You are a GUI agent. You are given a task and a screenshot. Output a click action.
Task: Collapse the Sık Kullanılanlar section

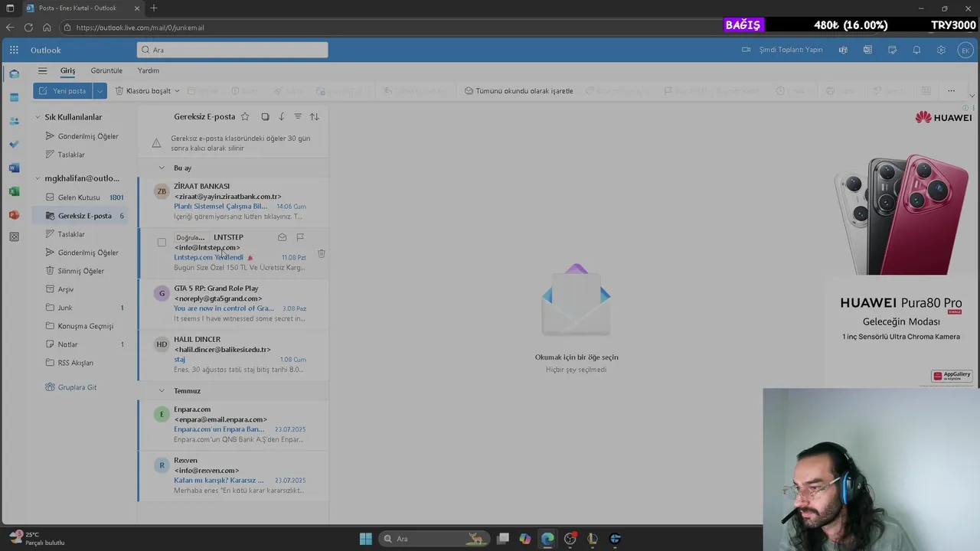point(38,117)
